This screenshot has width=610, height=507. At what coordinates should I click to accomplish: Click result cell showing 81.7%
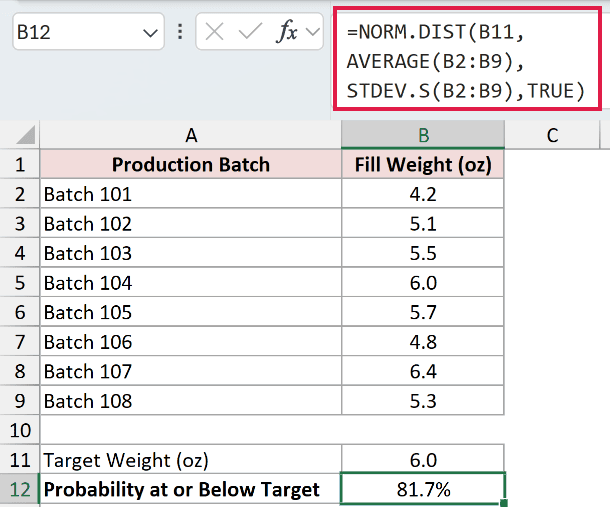coord(423,489)
